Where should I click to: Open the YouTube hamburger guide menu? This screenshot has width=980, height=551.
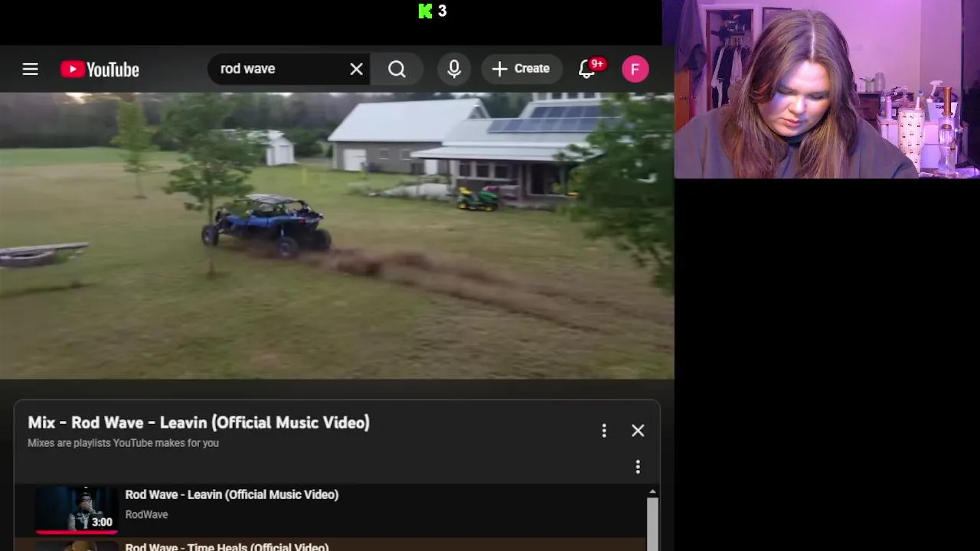tap(30, 69)
